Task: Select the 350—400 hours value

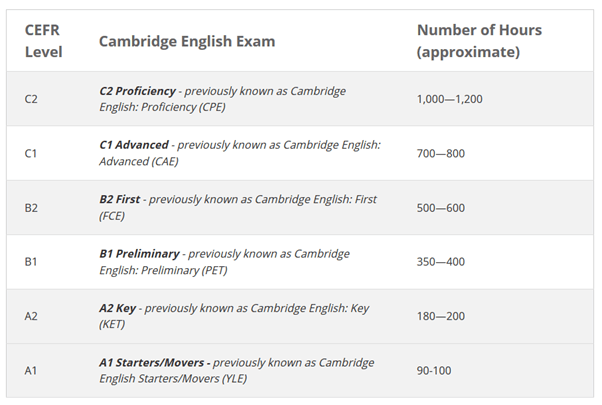Action: coord(441,262)
